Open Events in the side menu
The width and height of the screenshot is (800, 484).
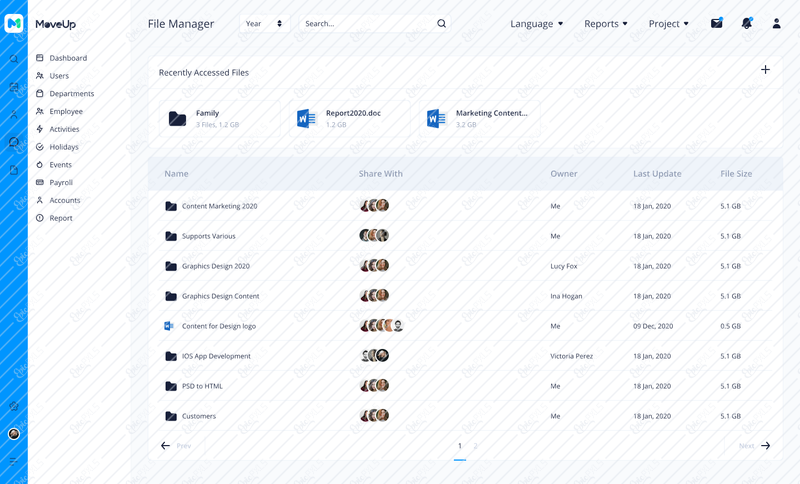54,165
